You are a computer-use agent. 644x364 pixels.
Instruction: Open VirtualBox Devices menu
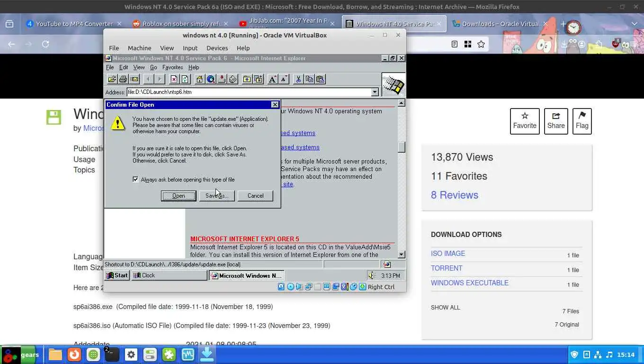(x=217, y=48)
